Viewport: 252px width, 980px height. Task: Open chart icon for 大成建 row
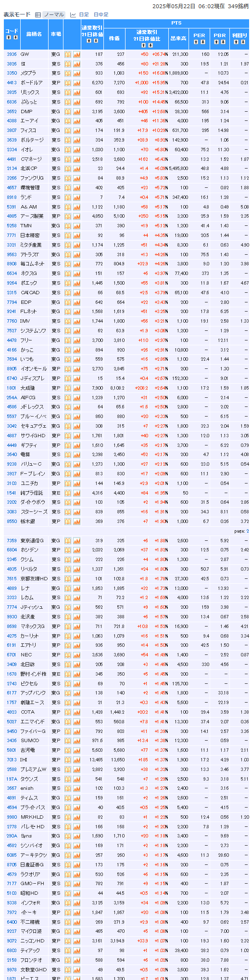click(x=76, y=388)
